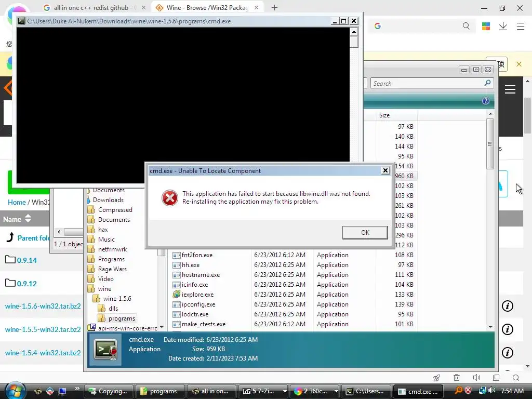This screenshot has width=532, height=399.
Task: Click the network monitor tray icon
Action: (x=482, y=391)
